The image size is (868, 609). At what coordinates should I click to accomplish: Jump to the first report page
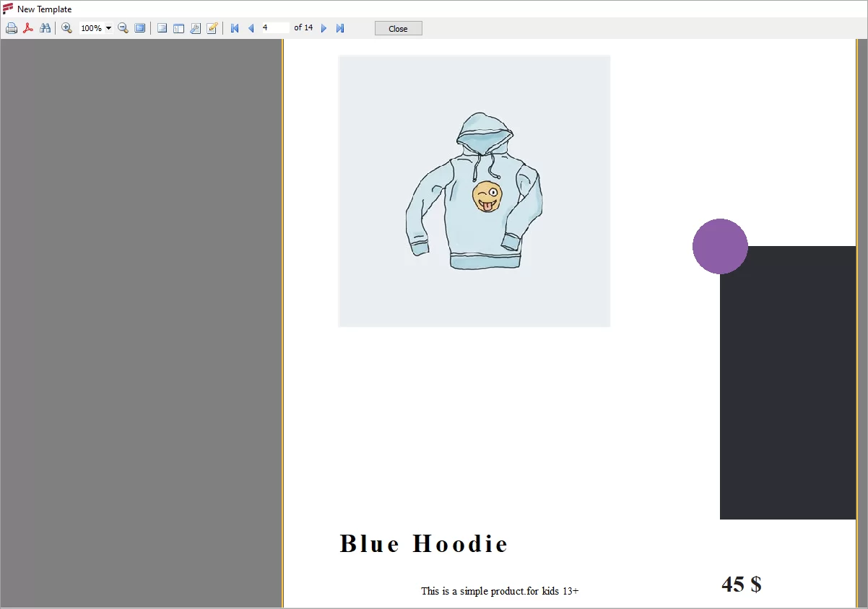[234, 28]
